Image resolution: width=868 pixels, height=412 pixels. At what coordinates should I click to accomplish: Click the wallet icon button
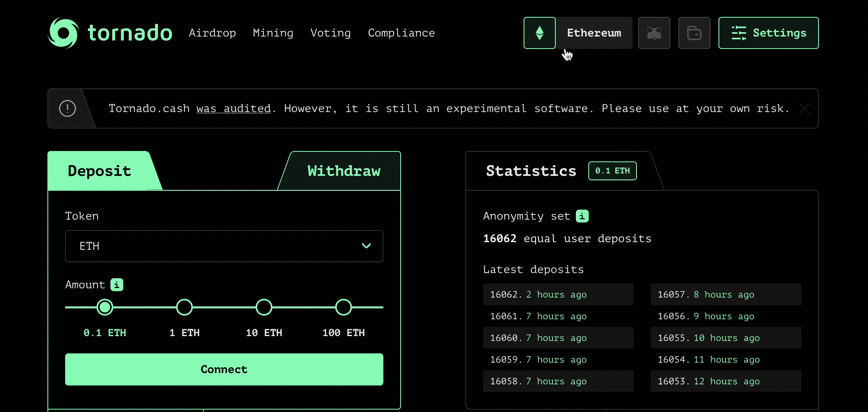click(x=694, y=33)
